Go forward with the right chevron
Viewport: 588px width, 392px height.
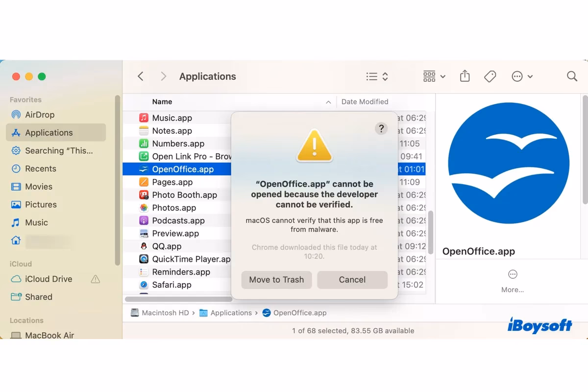[164, 76]
